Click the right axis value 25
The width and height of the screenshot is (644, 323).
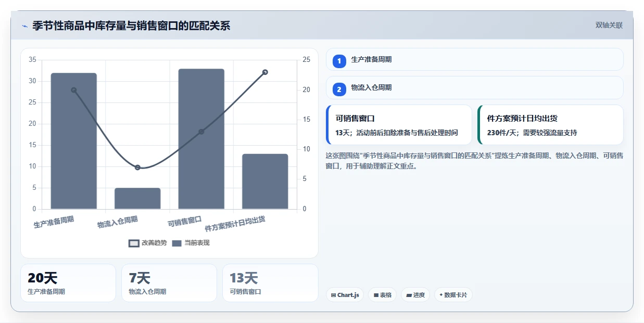[307, 60]
